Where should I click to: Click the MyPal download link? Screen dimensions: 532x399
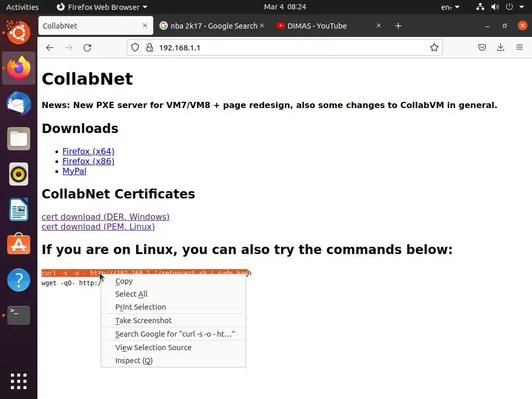(74, 171)
